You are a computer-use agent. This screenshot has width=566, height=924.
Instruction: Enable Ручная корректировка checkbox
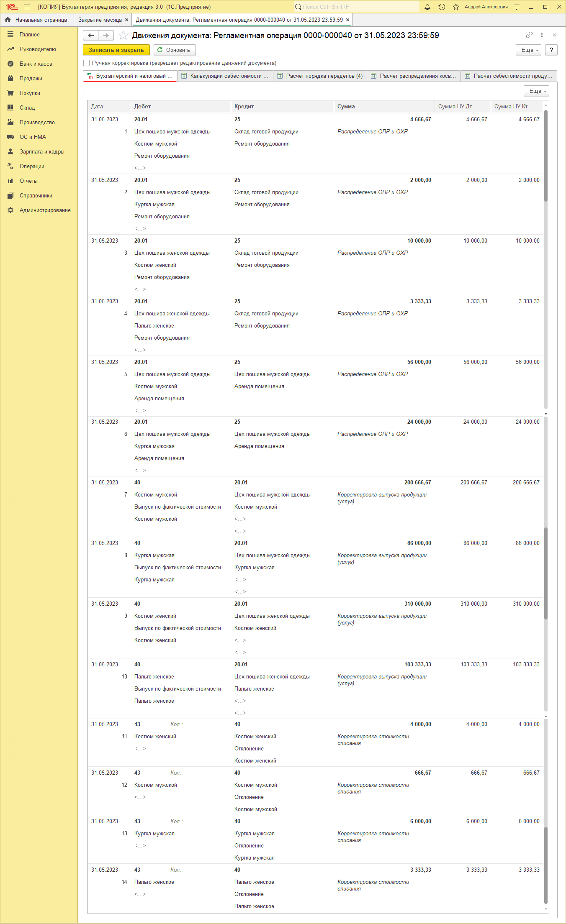click(87, 63)
